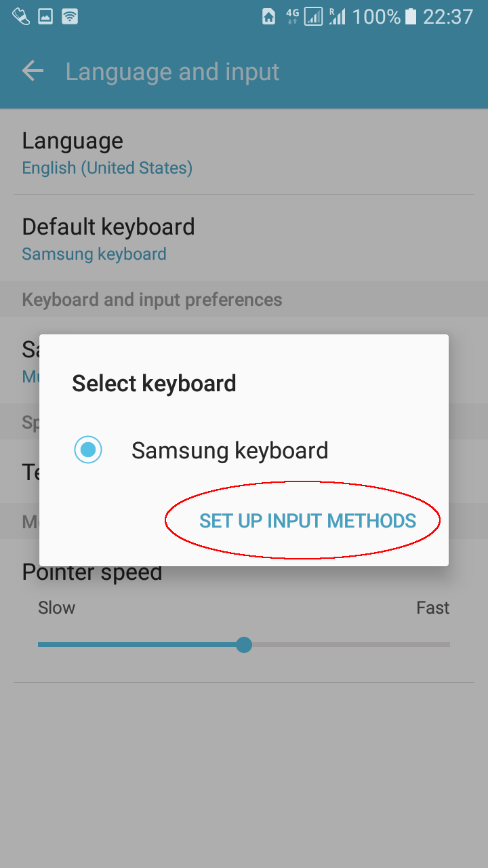Open the Default keyboard setting
Image resolution: width=488 pixels, height=868 pixels.
click(244, 239)
